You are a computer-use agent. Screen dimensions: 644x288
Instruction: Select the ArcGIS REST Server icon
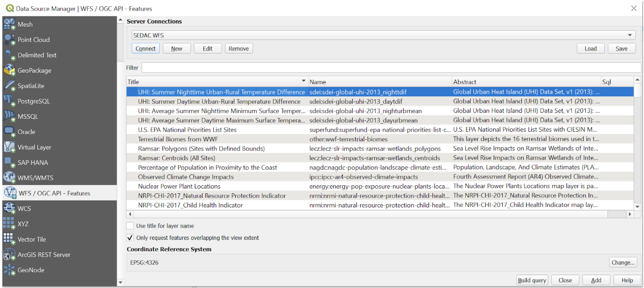(x=9, y=254)
